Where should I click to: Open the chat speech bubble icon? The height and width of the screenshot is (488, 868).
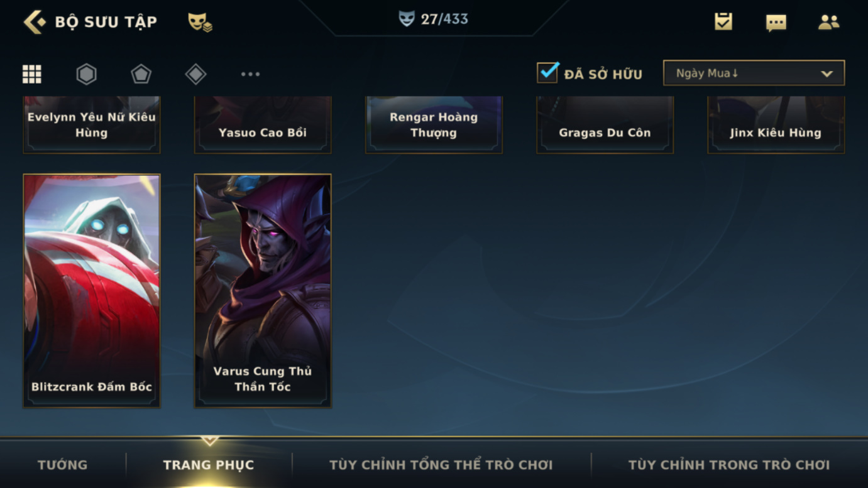pyautogui.click(x=776, y=23)
